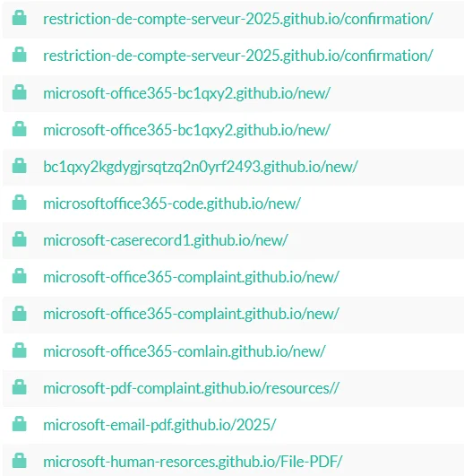Viewport: 464px width, 476px height.
Task: Open microsoft-caserecord1.github.io/new/ link
Action: [166, 240]
